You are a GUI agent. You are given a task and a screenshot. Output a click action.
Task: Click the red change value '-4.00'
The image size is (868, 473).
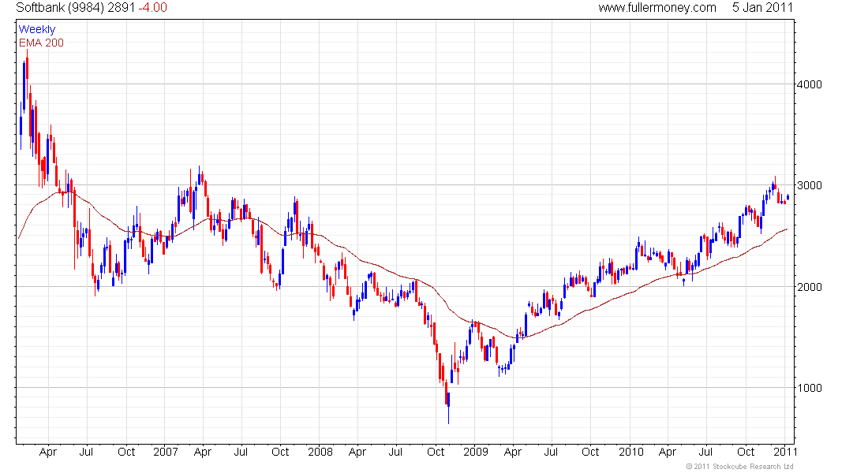click(152, 8)
